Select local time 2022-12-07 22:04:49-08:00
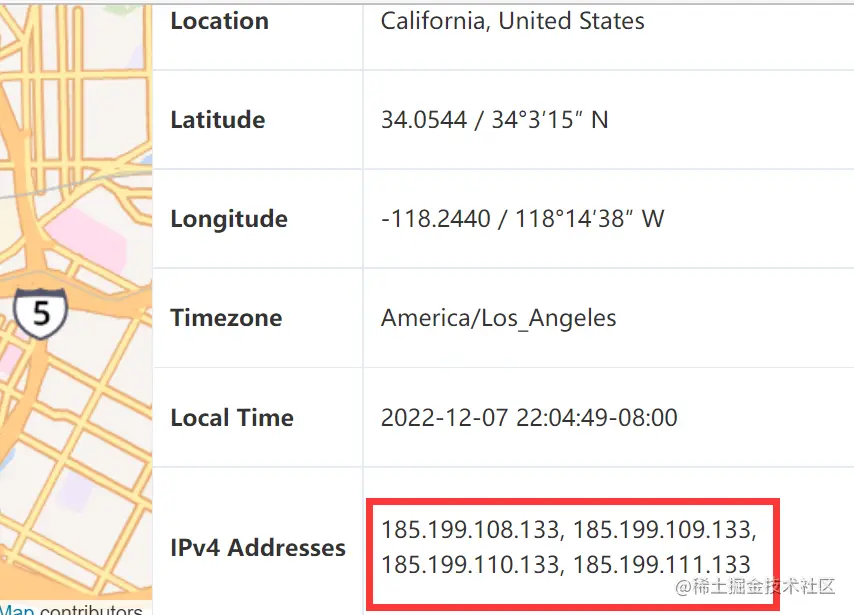The width and height of the screenshot is (854, 615). (x=529, y=418)
